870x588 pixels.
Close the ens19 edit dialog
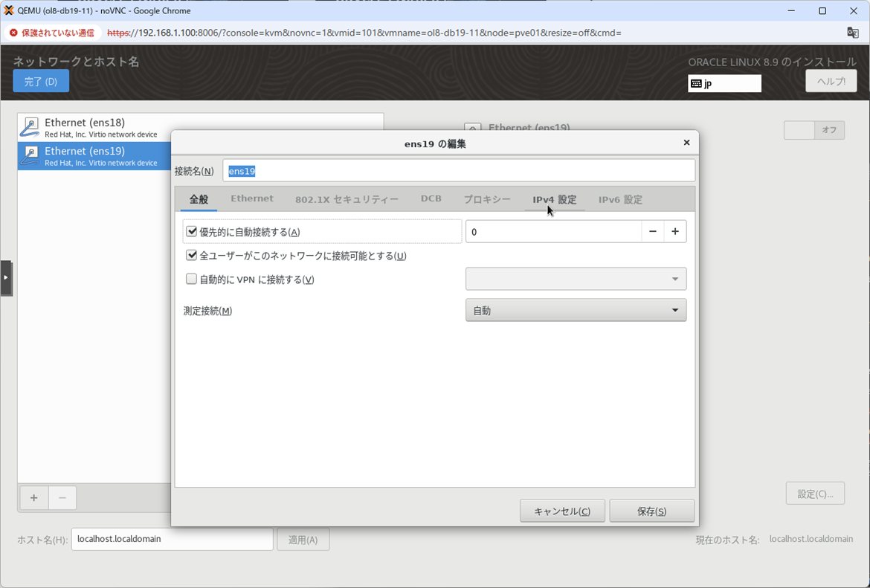pyautogui.click(x=686, y=143)
